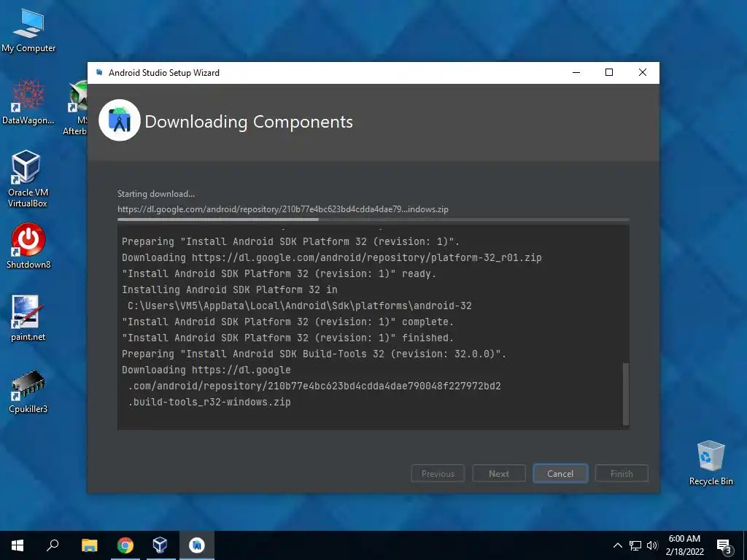The image size is (747, 560).
Task: Open My Computer desktop icon
Action: click(x=28, y=31)
